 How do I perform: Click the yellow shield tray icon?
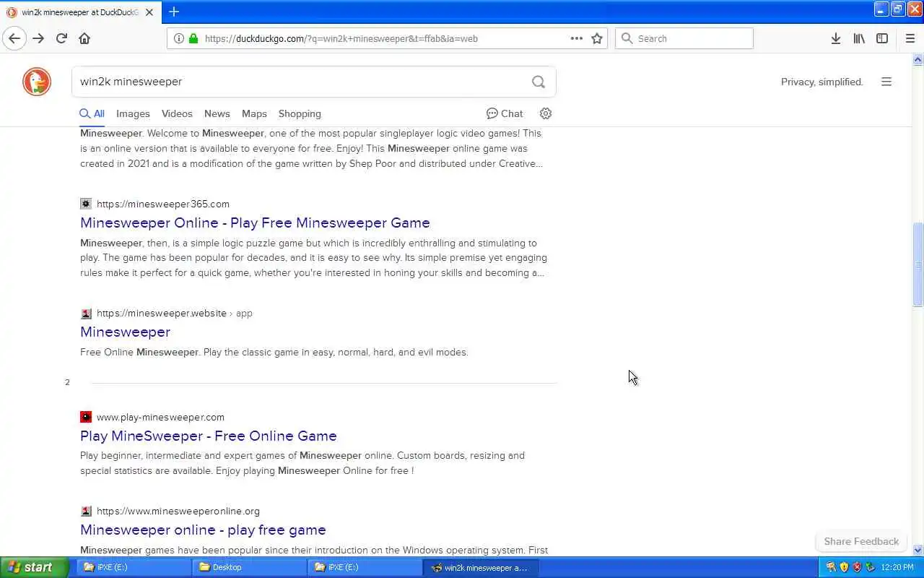pos(844,567)
